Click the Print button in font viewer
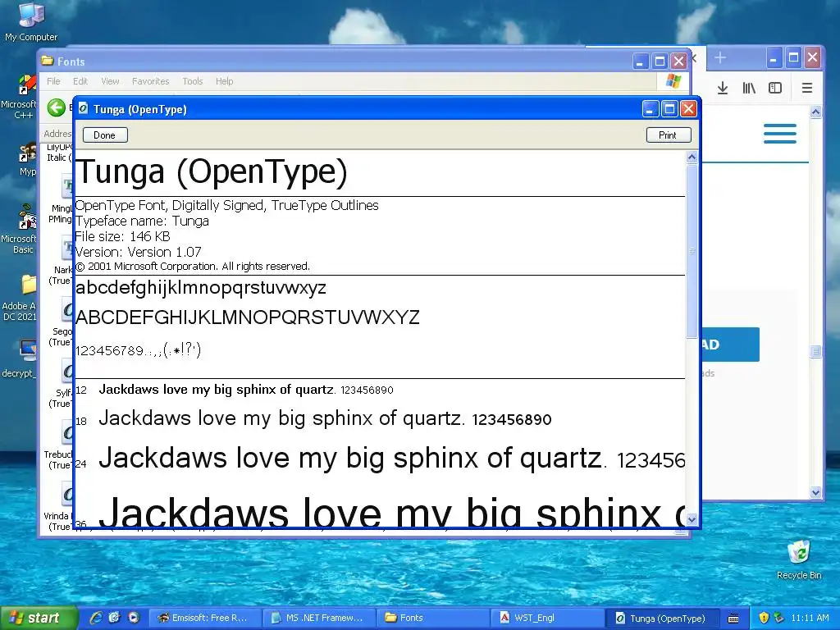Image resolution: width=840 pixels, height=630 pixels. (x=669, y=135)
